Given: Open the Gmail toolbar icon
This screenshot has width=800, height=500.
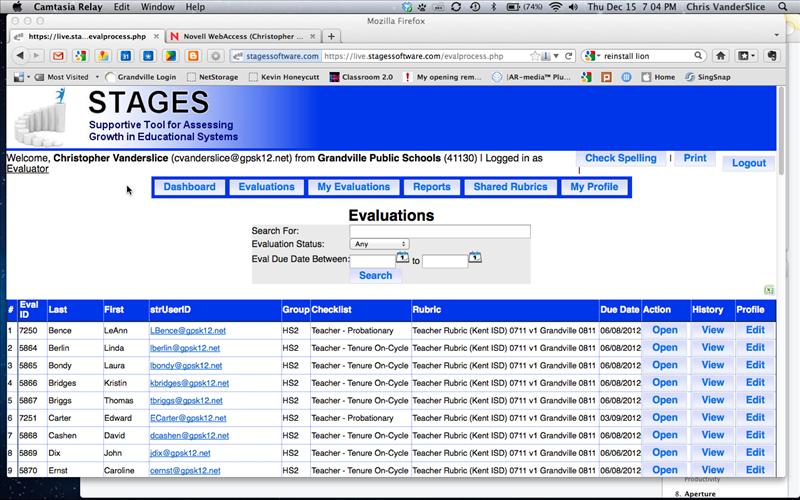Looking at the screenshot, I should [58, 56].
